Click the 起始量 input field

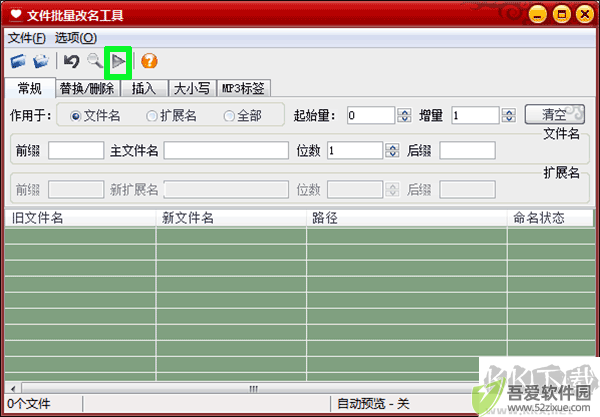[371, 115]
